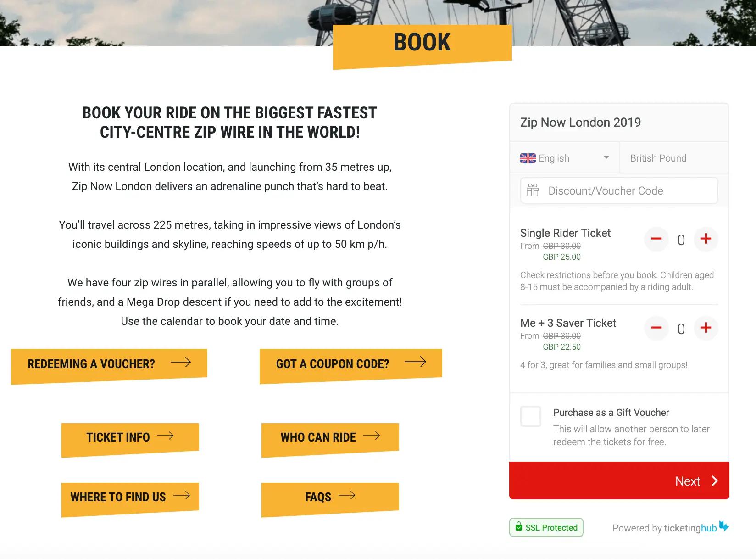Click the UK flag language icon

point(528,158)
